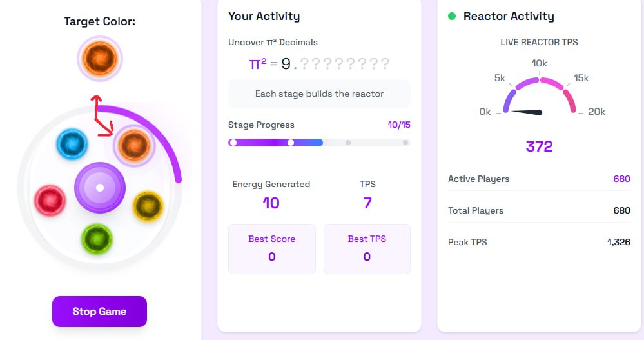Click the Stage Progress bar
This screenshot has width=644, height=340.
point(319,143)
